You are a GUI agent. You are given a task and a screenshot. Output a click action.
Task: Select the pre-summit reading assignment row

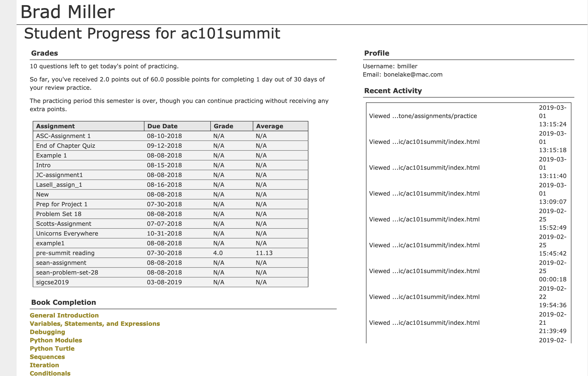[x=171, y=253]
